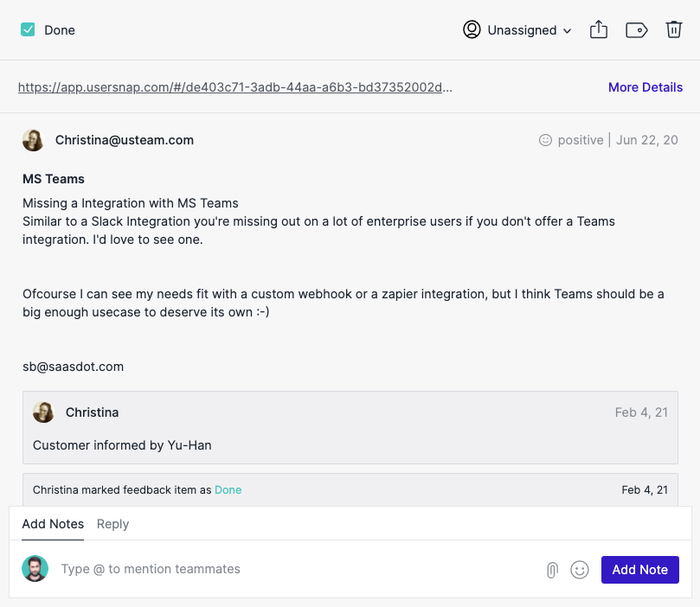Click the chevron arrow next to Unassigned
The width and height of the screenshot is (700, 607).
(567, 31)
